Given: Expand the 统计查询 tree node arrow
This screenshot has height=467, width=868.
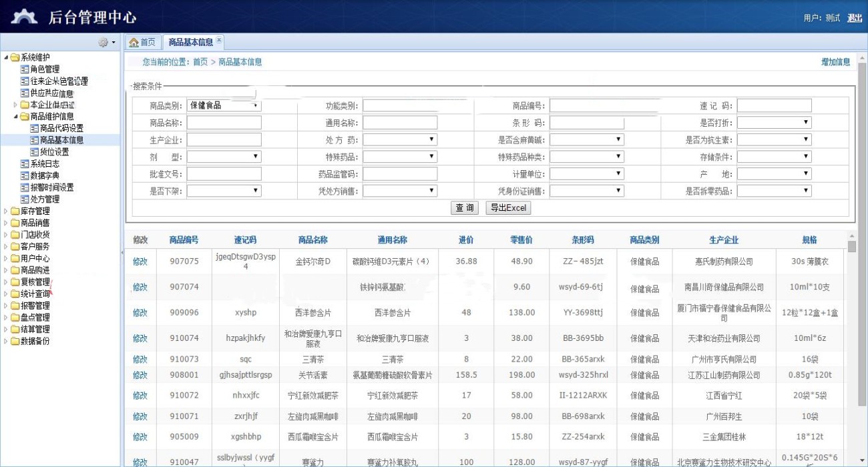Looking at the screenshot, I should coord(6,294).
